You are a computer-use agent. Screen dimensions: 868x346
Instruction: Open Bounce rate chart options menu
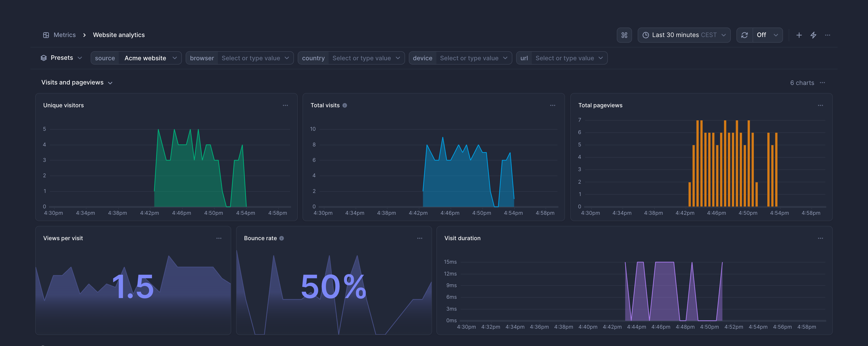420,238
